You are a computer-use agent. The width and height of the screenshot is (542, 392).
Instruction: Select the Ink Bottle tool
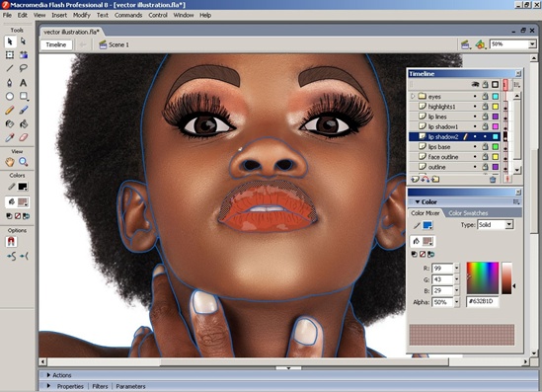pyautogui.click(x=10, y=123)
